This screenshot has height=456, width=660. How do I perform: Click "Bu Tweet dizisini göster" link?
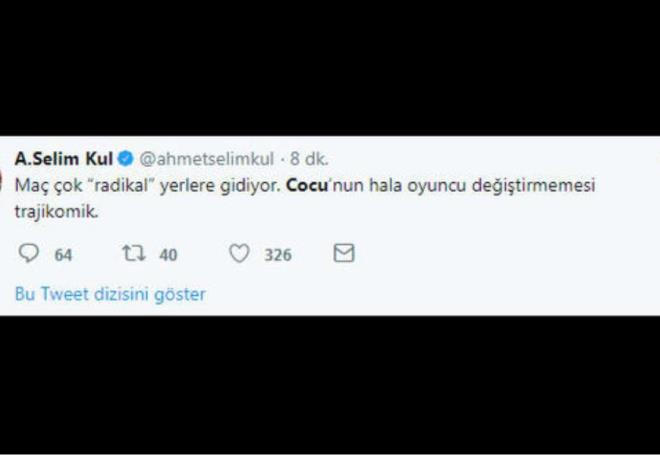click(x=110, y=294)
